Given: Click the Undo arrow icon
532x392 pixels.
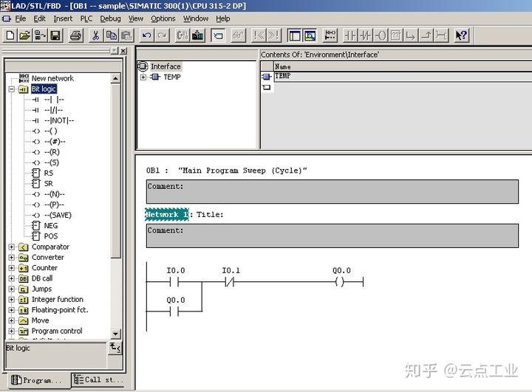Looking at the screenshot, I should (x=146, y=35).
